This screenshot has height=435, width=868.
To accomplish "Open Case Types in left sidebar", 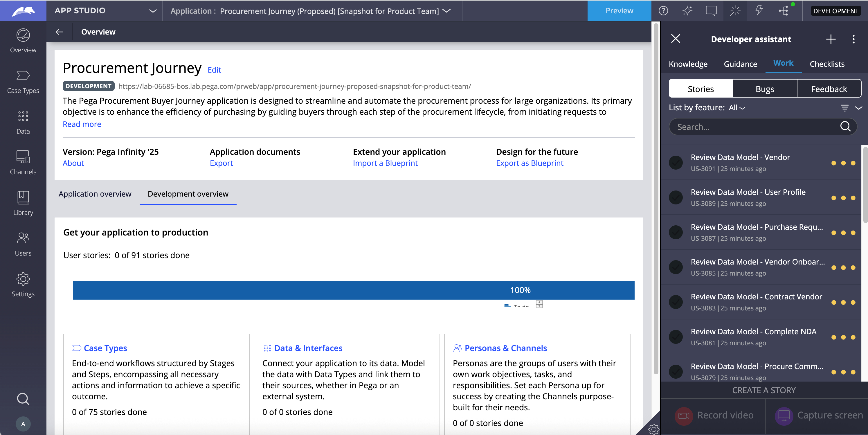I will pos(23,82).
